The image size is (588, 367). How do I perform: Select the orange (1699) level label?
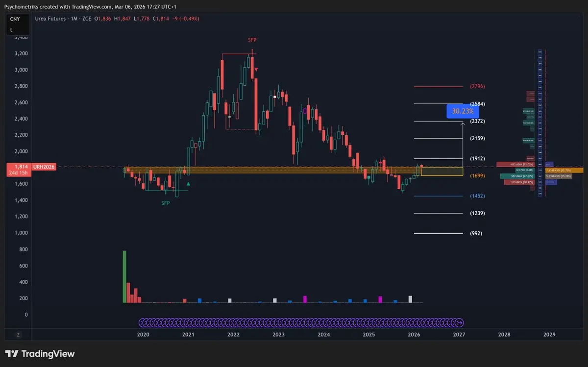click(477, 176)
